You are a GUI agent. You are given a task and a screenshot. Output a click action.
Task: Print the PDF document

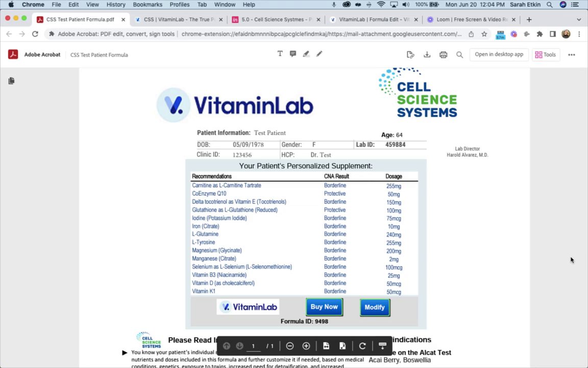(x=443, y=55)
